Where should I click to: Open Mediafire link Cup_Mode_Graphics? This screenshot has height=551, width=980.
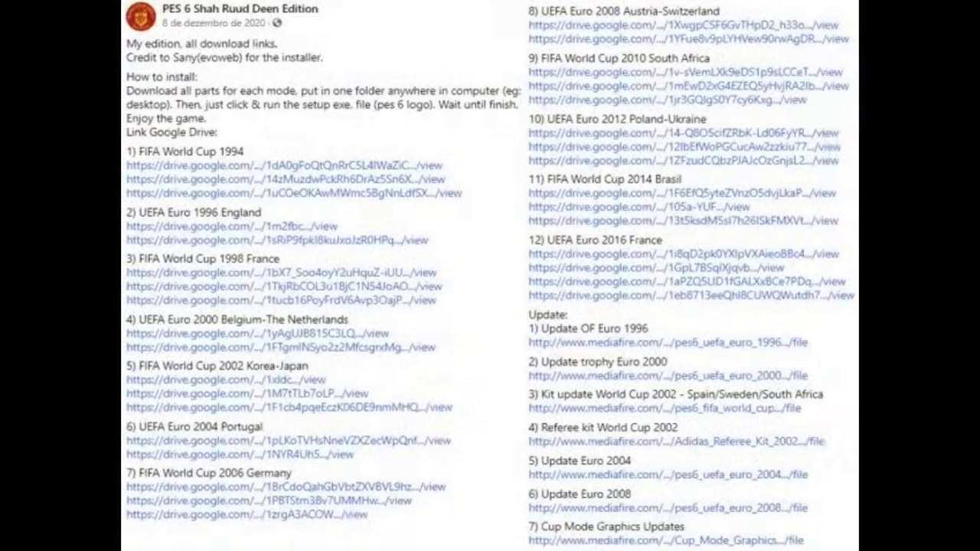(x=666, y=541)
